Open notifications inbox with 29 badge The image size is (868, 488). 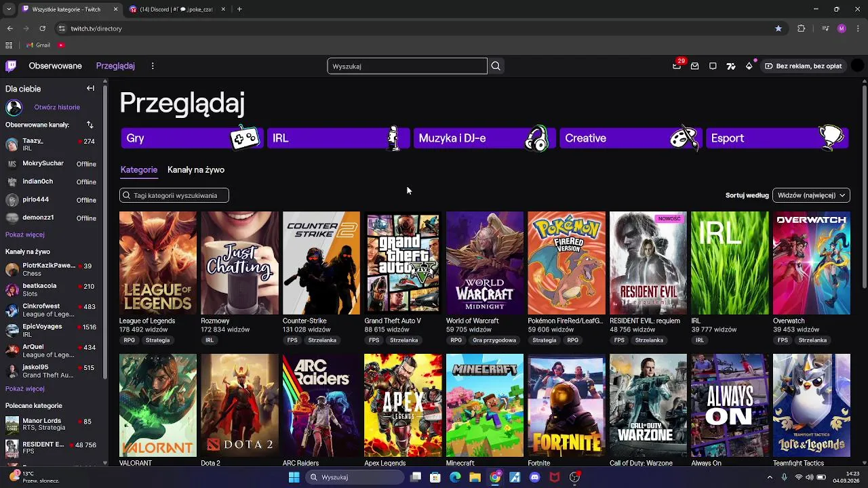(x=677, y=66)
